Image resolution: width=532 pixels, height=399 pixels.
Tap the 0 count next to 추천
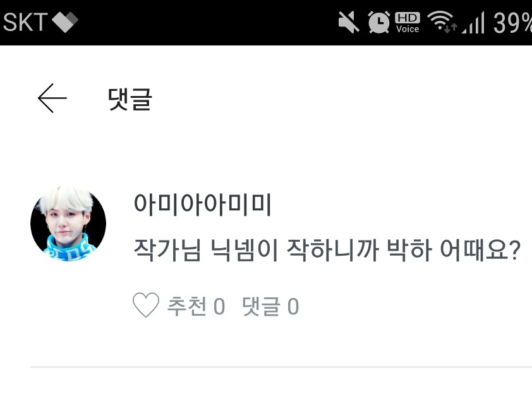219,307
